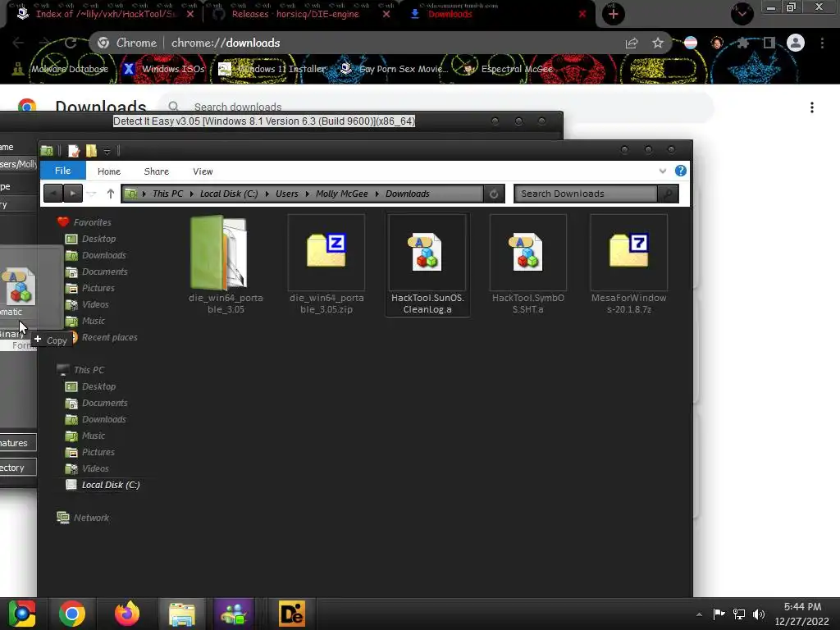Select HackTool.SunOS.CleanLog.a file
This screenshot has height=630, width=840.
coord(427,265)
